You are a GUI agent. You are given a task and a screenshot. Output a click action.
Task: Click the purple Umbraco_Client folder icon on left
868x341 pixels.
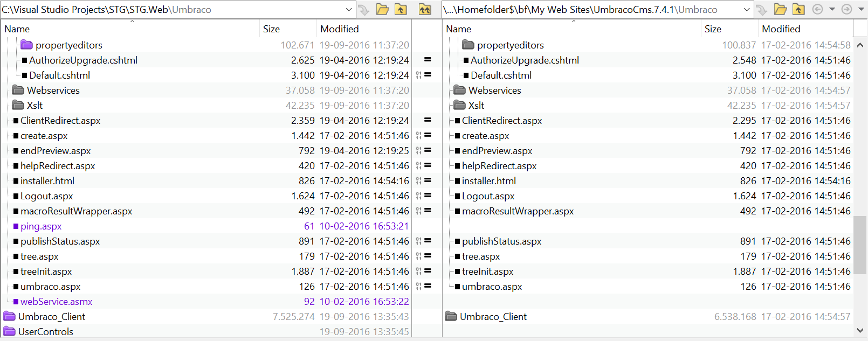coord(9,316)
